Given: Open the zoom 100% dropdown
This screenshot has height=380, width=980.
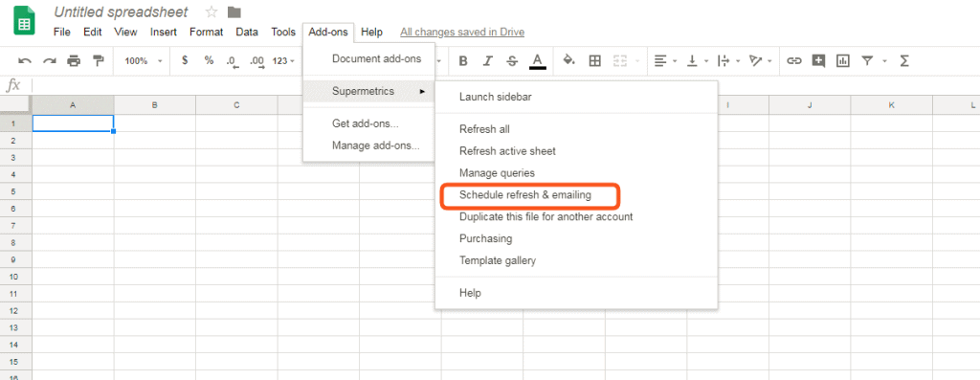Looking at the screenshot, I should [144, 61].
